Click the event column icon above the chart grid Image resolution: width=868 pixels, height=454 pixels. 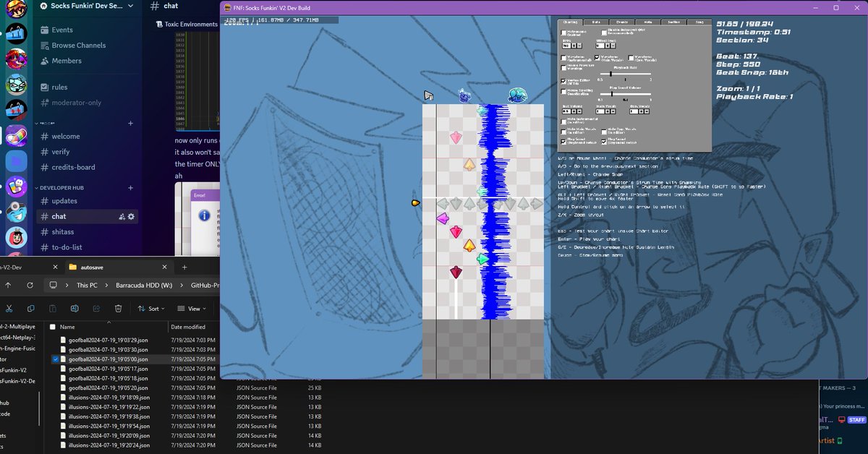428,95
